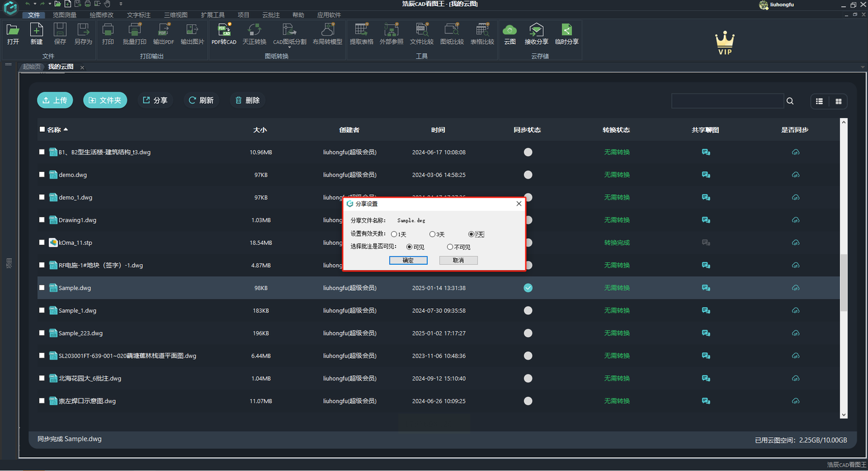The image size is (868, 471).
Task: Select the 1天 validity radio button
Action: (394, 234)
